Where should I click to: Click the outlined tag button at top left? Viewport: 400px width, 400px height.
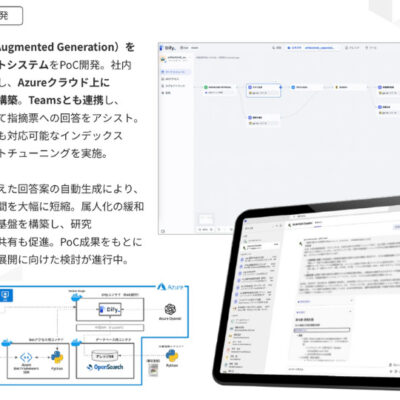point(10,16)
